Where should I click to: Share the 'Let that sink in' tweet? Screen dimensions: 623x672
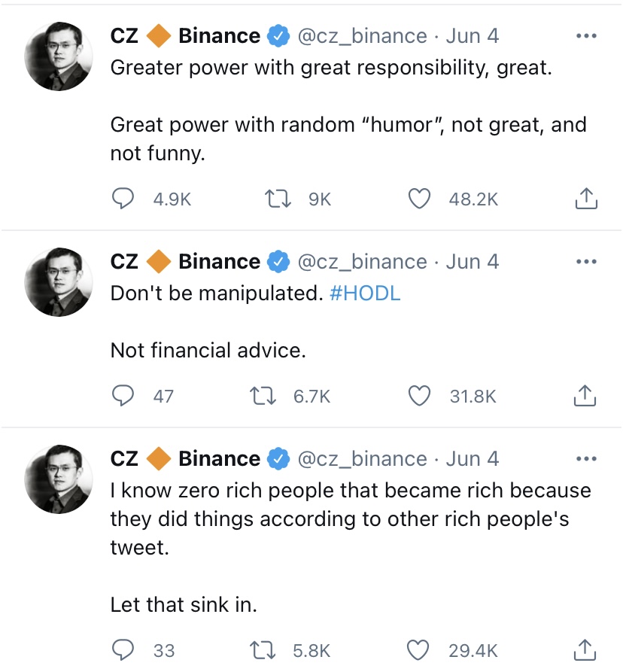point(585,650)
